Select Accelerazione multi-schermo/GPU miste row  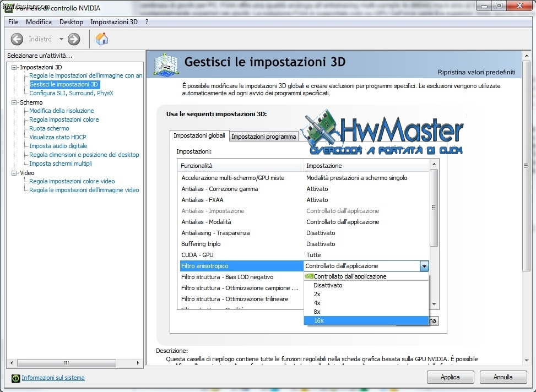(304, 178)
